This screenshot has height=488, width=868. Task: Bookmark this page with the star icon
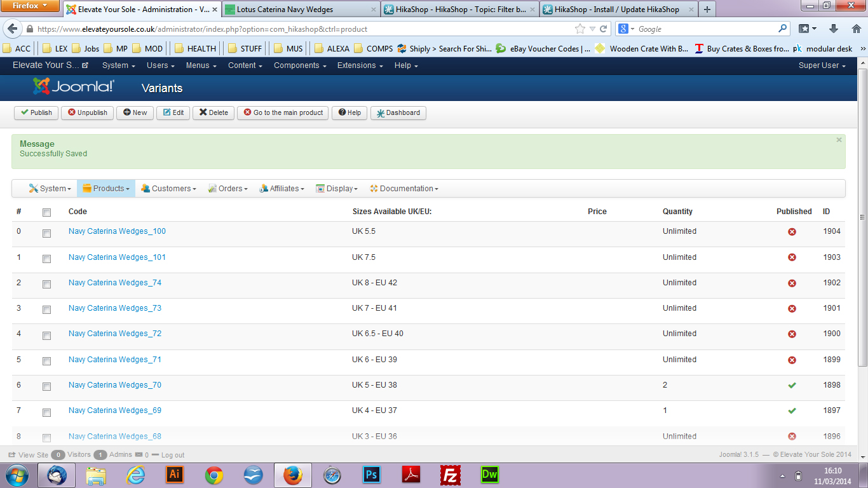(x=580, y=29)
